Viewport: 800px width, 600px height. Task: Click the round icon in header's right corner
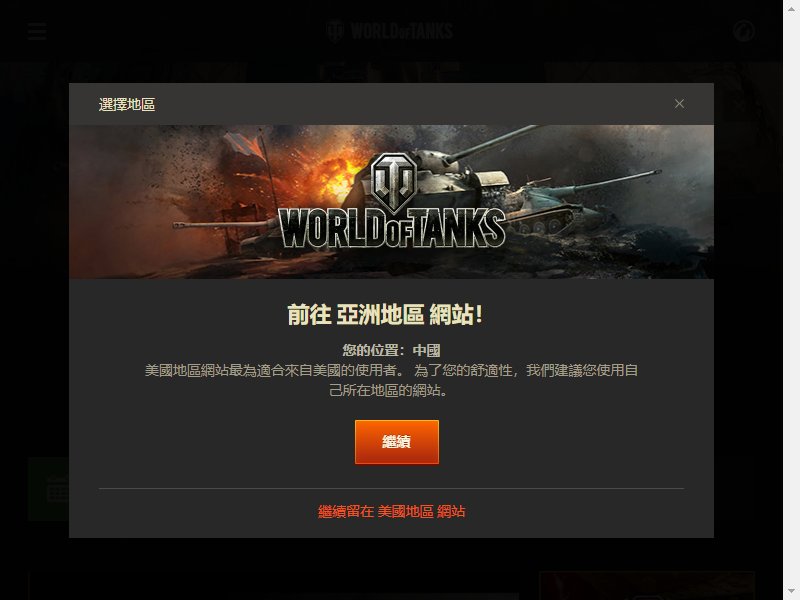coord(743,31)
